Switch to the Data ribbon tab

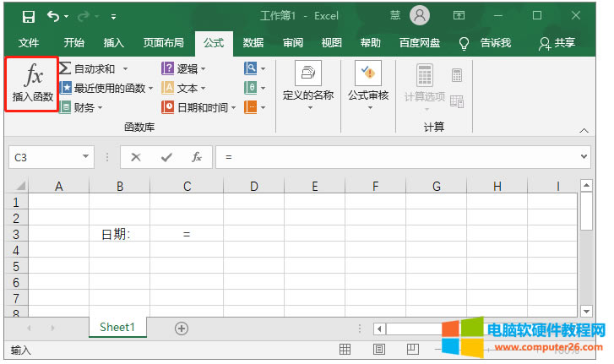tap(253, 43)
